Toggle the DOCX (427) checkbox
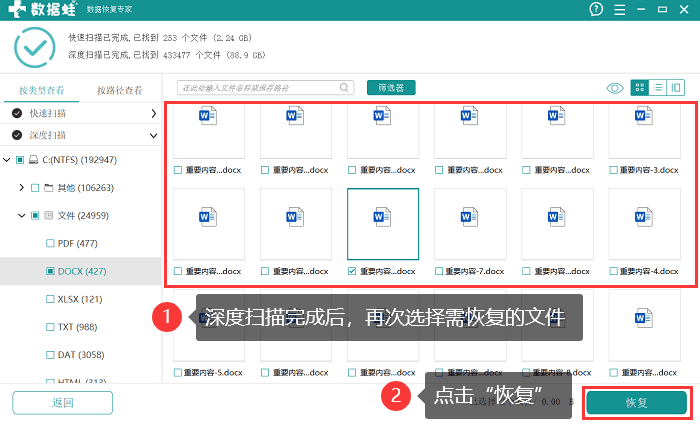This screenshot has height=427, width=700. 50,271
